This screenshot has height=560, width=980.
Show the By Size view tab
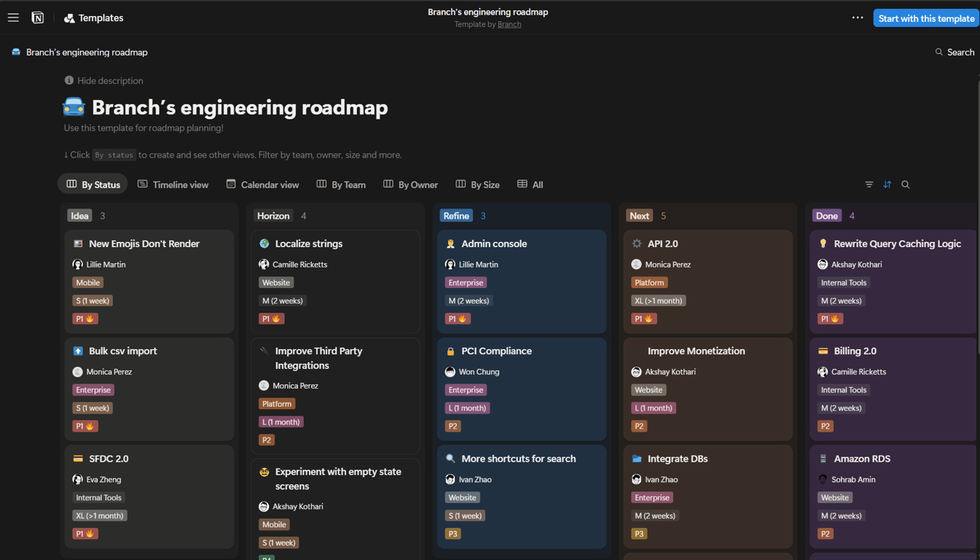pyautogui.click(x=478, y=184)
